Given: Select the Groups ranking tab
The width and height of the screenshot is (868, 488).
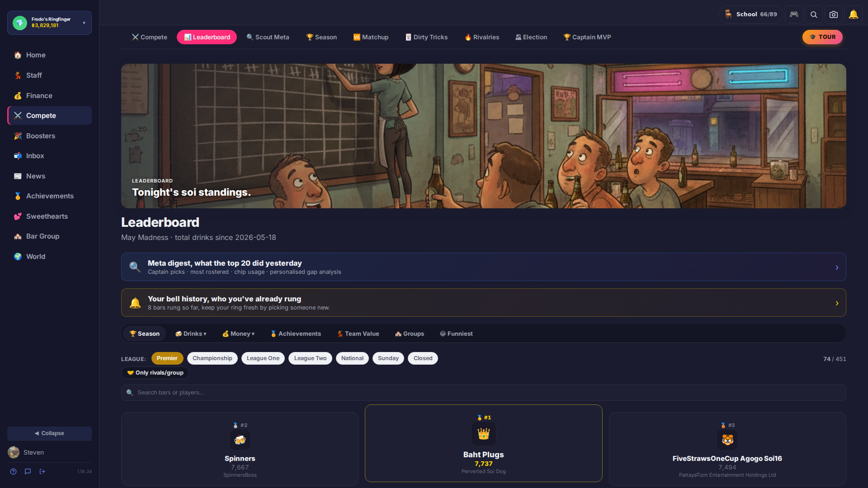Looking at the screenshot, I should click(410, 334).
